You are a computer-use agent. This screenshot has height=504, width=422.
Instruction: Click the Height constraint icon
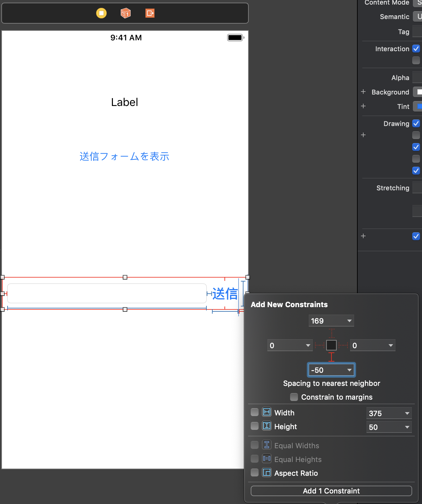(x=266, y=426)
